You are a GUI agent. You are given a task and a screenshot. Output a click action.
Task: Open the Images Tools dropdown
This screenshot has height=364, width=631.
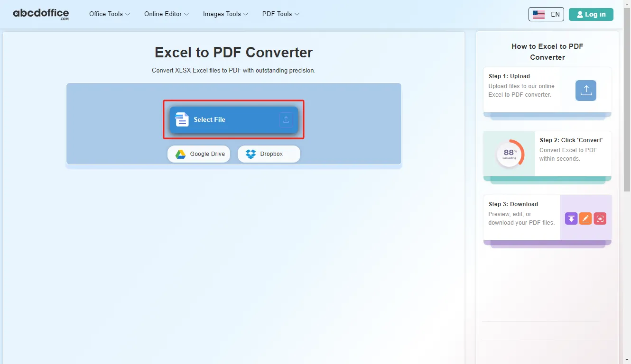coord(225,14)
